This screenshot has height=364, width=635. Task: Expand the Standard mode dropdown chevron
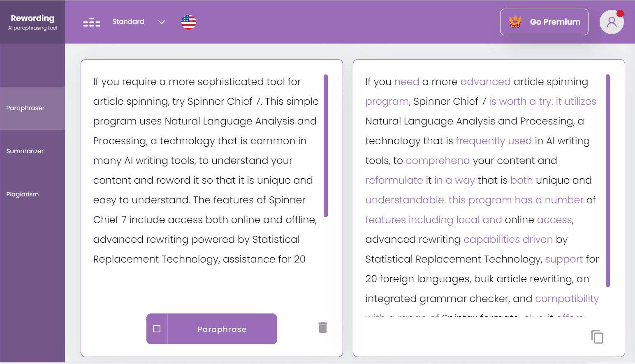[x=162, y=22]
